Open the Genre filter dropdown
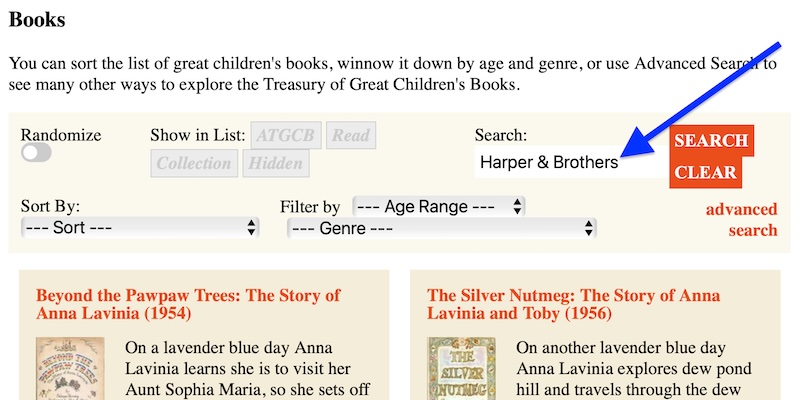The width and height of the screenshot is (800, 400). [x=442, y=228]
